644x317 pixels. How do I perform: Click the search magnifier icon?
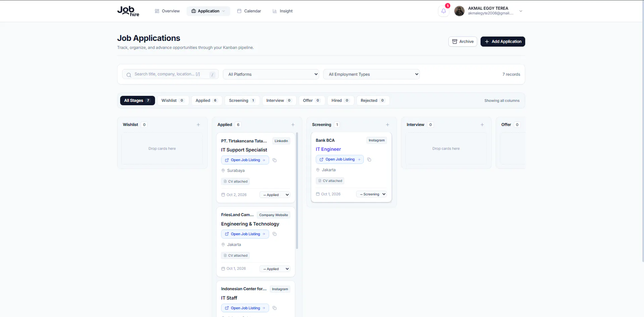(x=129, y=75)
